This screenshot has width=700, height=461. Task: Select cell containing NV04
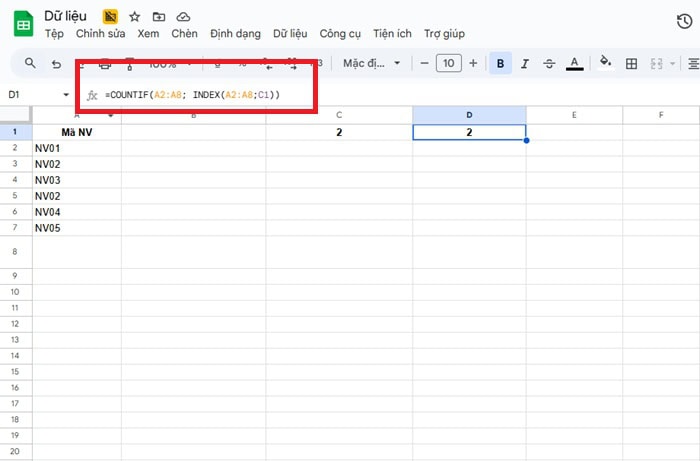77,212
